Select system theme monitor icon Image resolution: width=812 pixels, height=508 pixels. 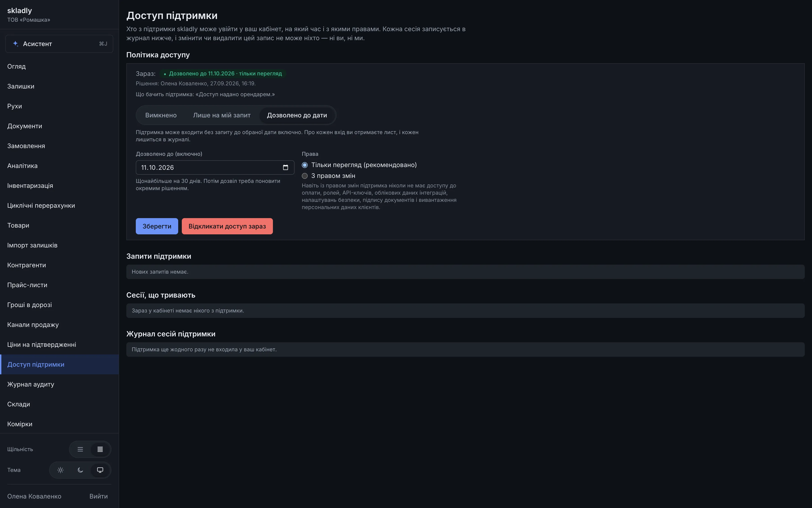click(x=100, y=470)
